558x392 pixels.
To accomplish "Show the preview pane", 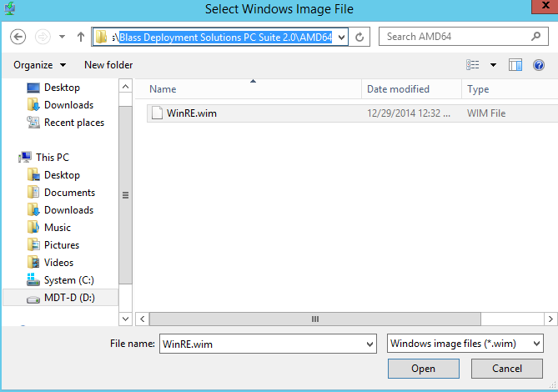I will (515, 65).
